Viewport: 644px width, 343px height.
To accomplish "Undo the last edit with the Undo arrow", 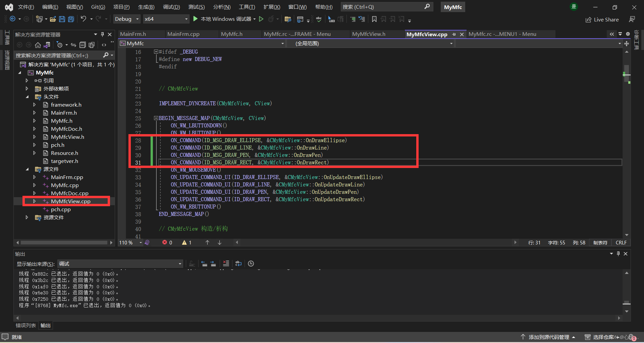I will (x=83, y=19).
